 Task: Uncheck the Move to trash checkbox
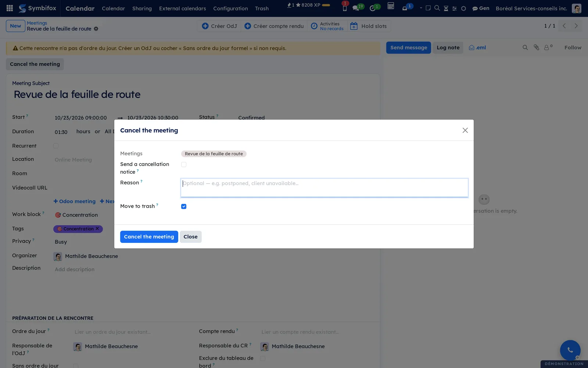pyautogui.click(x=184, y=206)
